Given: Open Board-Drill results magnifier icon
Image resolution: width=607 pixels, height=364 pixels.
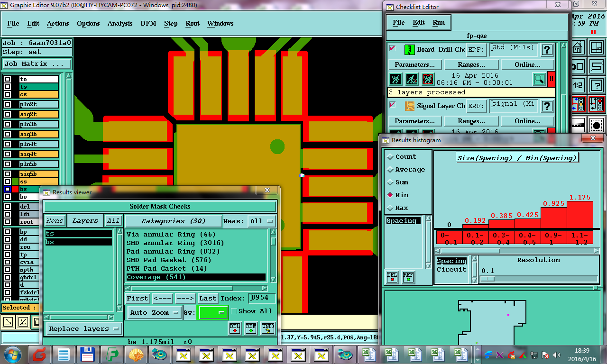Looking at the screenshot, I should pyautogui.click(x=539, y=79).
